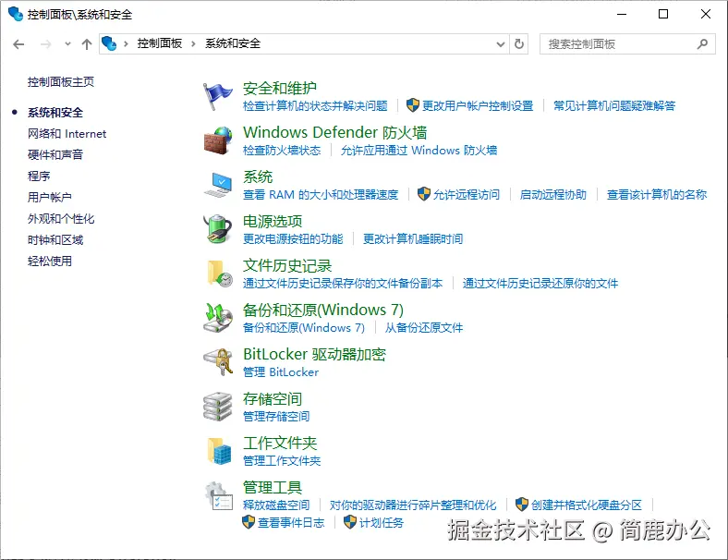Open 允许远程访问 link
Image resolution: width=728 pixels, height=560 pixels.
[467, 195]
